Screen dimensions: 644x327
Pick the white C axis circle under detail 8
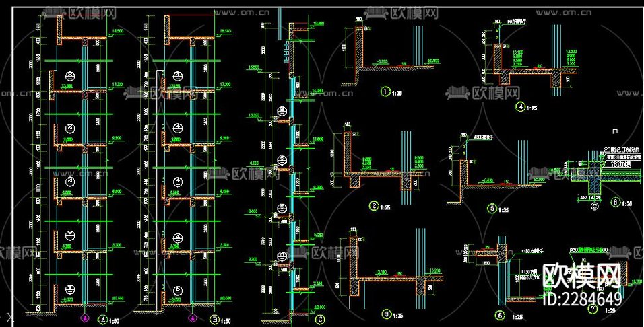click(x=594, y=206)
